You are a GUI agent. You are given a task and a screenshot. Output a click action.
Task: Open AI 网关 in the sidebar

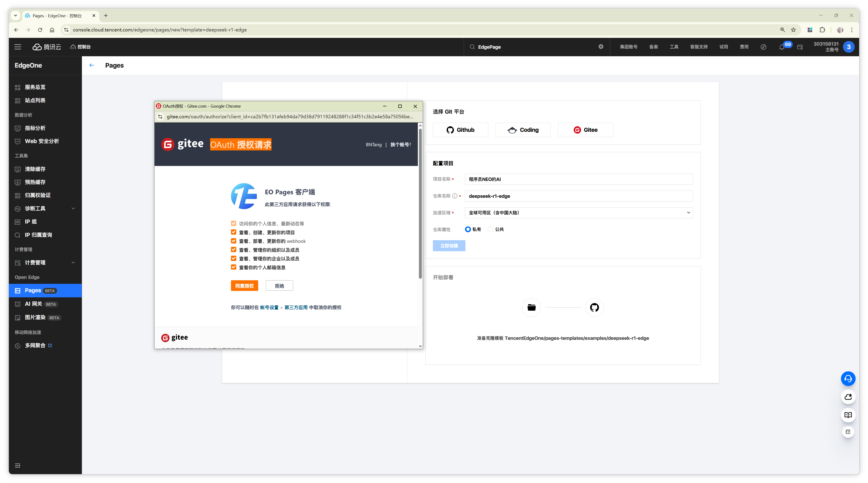pos(33,304)
